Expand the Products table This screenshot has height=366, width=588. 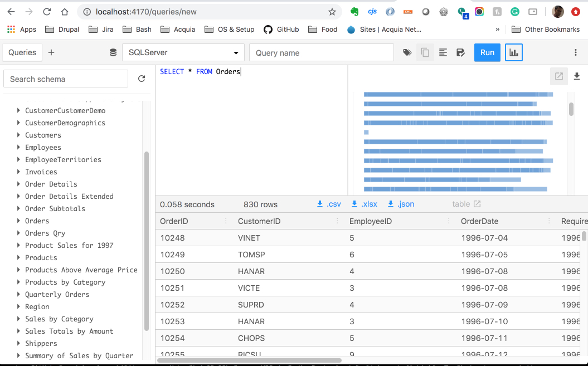tap(18, 257)
